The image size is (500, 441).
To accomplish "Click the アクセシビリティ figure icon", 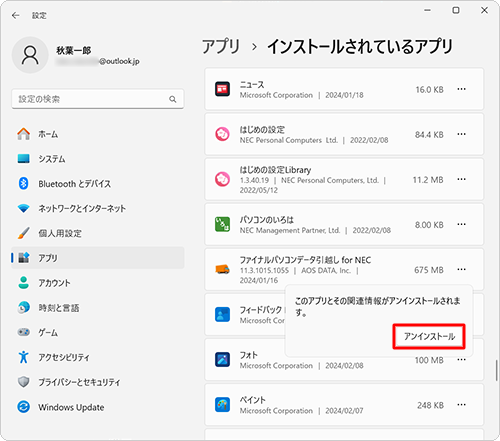I will (x=23, y=357).
